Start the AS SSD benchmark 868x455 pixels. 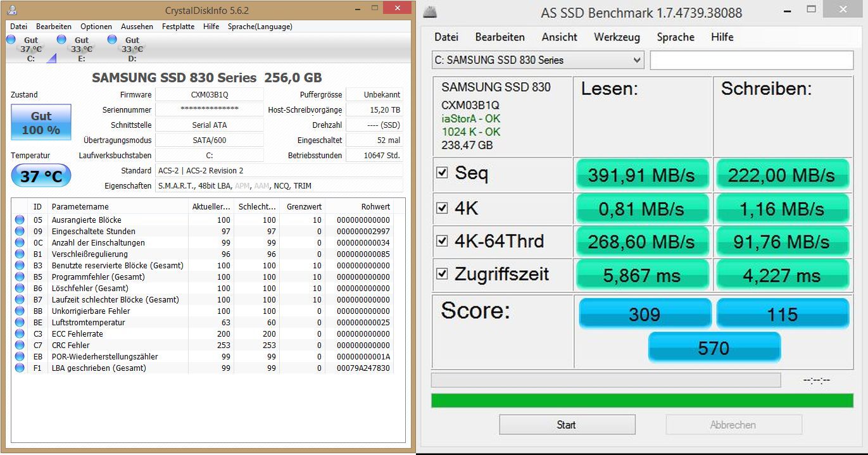pyautogui.click(x=567, y=425)
